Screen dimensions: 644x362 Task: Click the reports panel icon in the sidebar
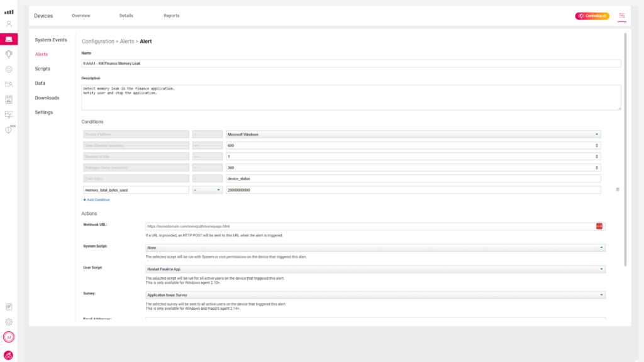tap(8, 99)
